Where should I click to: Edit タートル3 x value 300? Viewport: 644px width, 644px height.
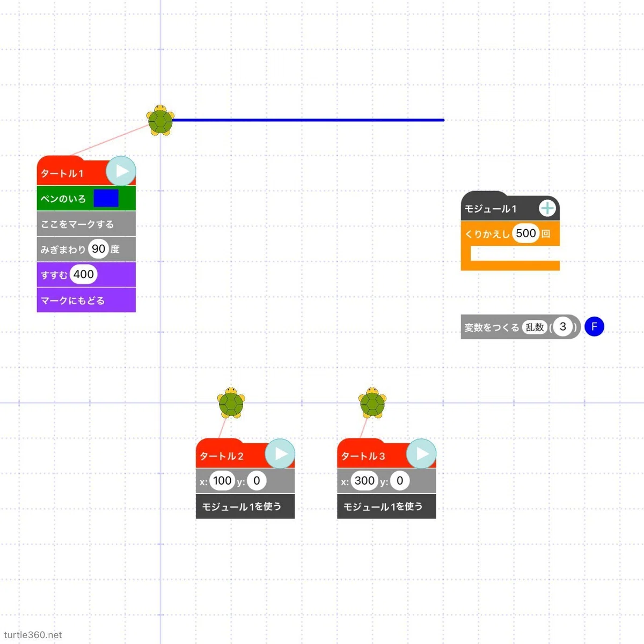364,481
